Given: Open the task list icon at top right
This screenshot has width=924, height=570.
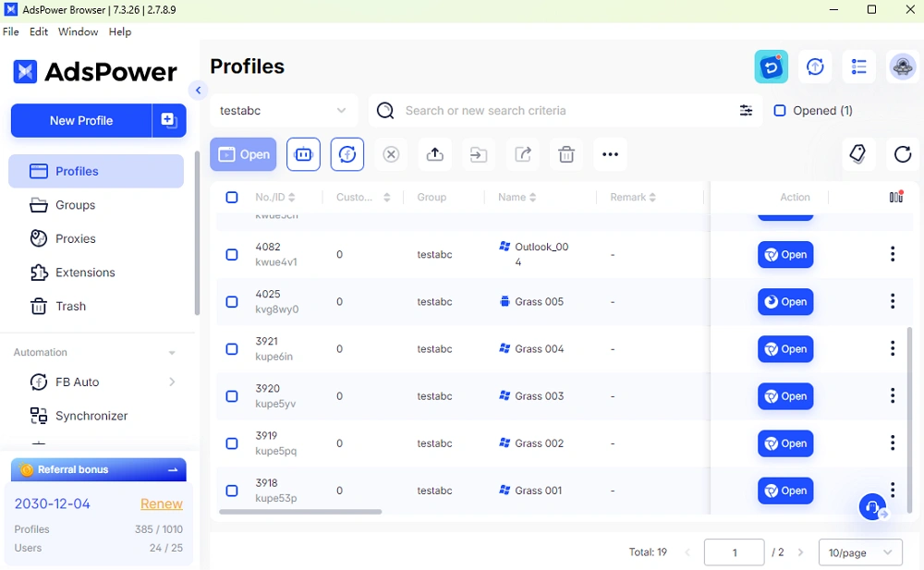Looking at the screenshot, I should 858,67.
